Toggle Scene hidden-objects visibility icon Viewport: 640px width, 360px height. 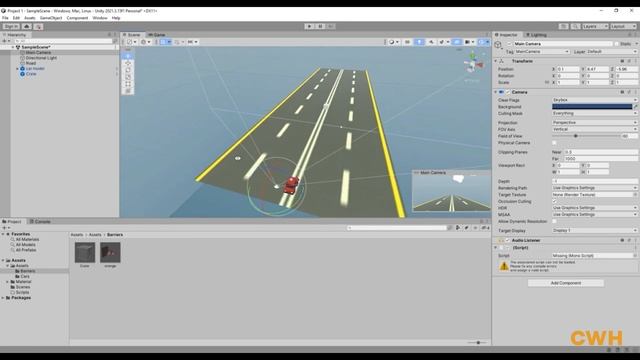(457, 42)
